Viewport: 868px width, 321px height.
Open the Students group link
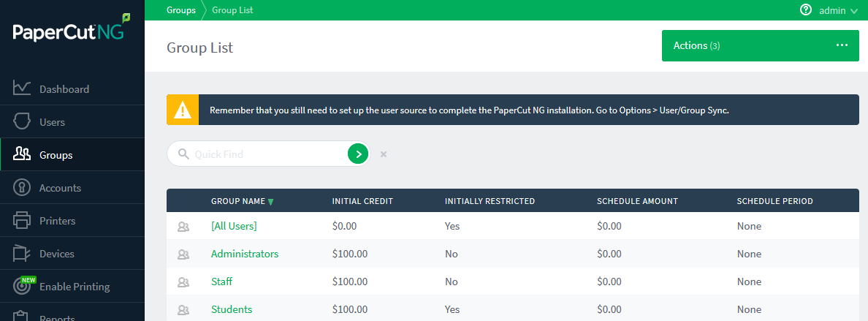[x=232, y=309]
